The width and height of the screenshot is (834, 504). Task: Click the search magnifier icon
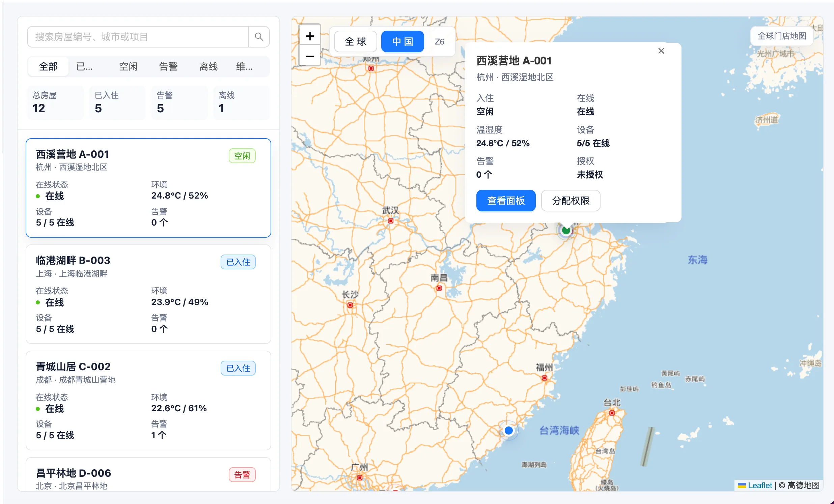pyautogui.click(x=259, y=37)
